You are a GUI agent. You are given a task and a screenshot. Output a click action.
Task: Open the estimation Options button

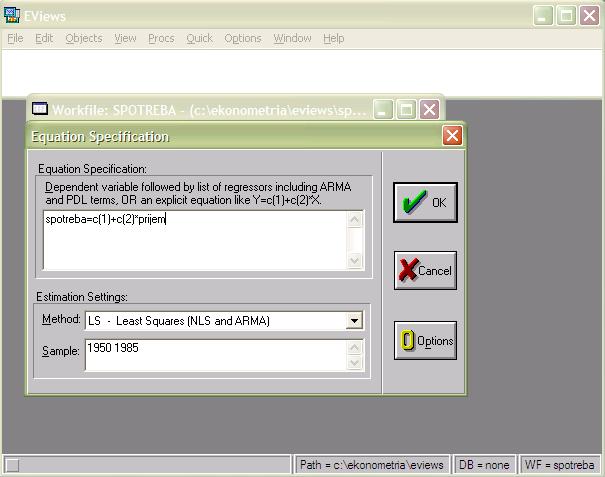[x=425, y=341]
